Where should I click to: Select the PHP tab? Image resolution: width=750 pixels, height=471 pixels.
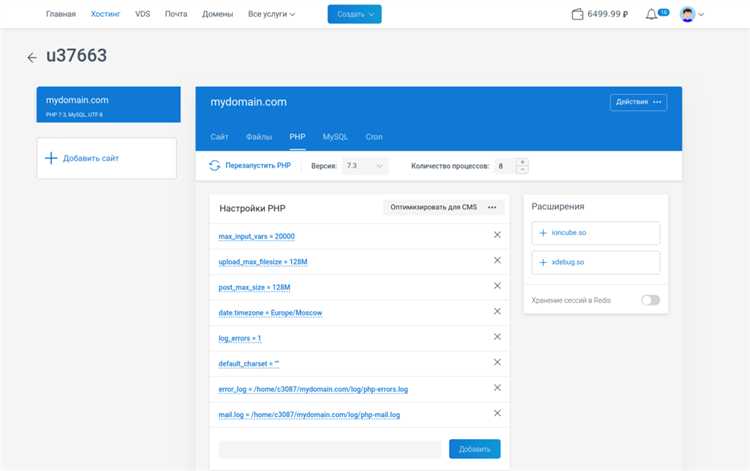pyautogui.click(x=297, y=137)
